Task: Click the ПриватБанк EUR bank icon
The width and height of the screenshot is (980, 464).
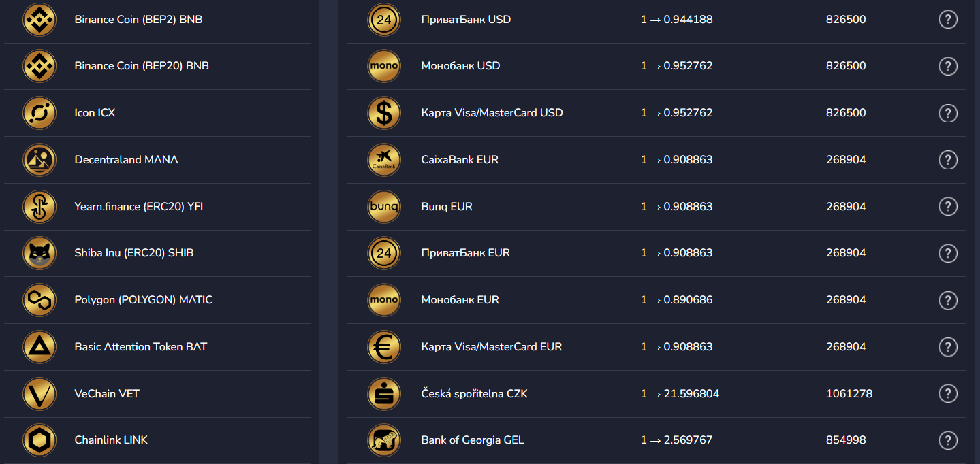Action: pos(384,253)
